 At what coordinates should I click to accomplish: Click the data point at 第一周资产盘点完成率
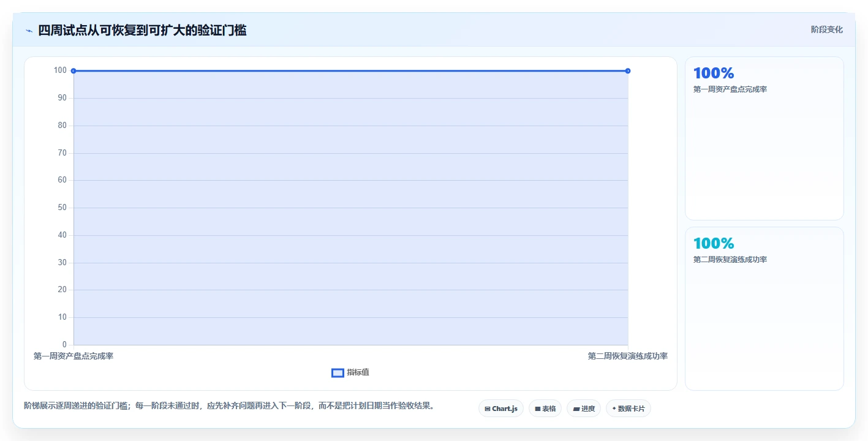(x=74, y=71)
